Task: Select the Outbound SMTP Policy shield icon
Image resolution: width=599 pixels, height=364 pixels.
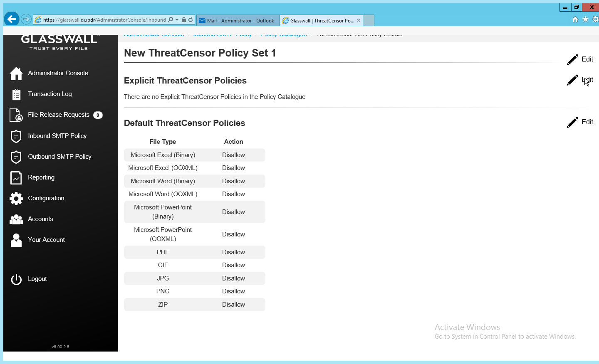Action: point(16,157)
